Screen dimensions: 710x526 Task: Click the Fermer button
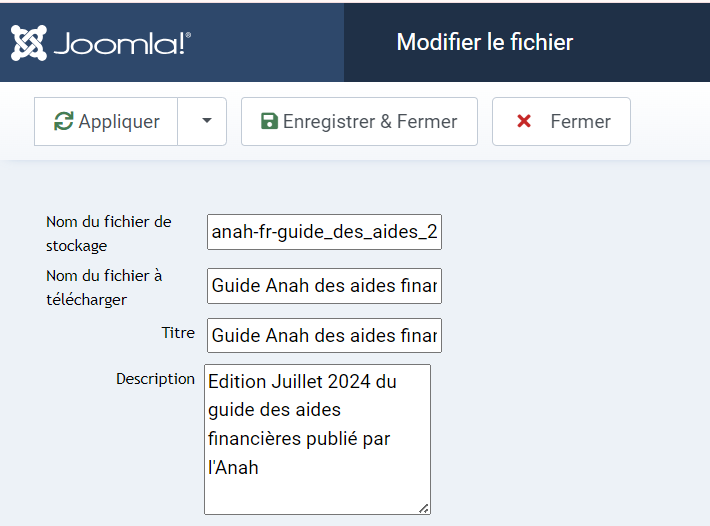(x=561, y=121)
